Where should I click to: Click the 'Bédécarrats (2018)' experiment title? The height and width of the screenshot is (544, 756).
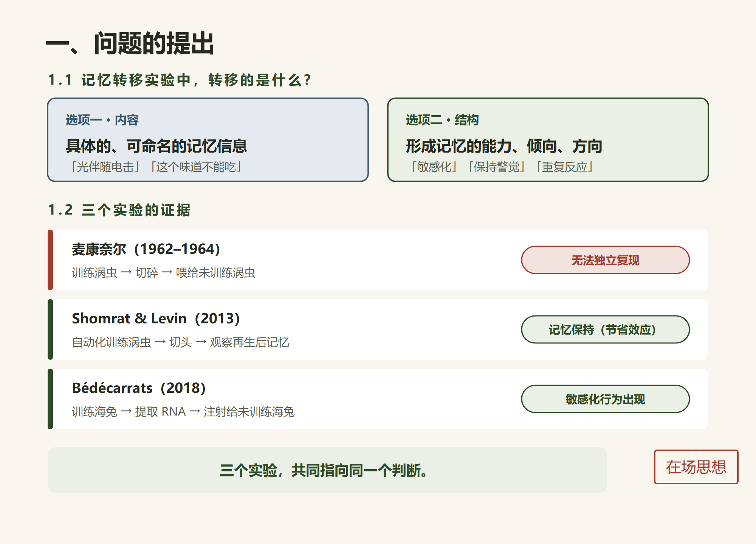[139, 388]
